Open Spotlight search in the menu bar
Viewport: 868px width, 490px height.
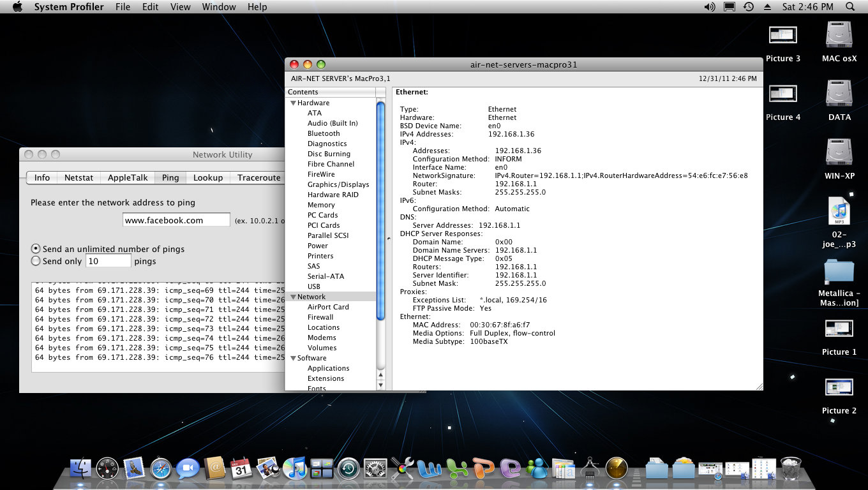click(851, 7)
